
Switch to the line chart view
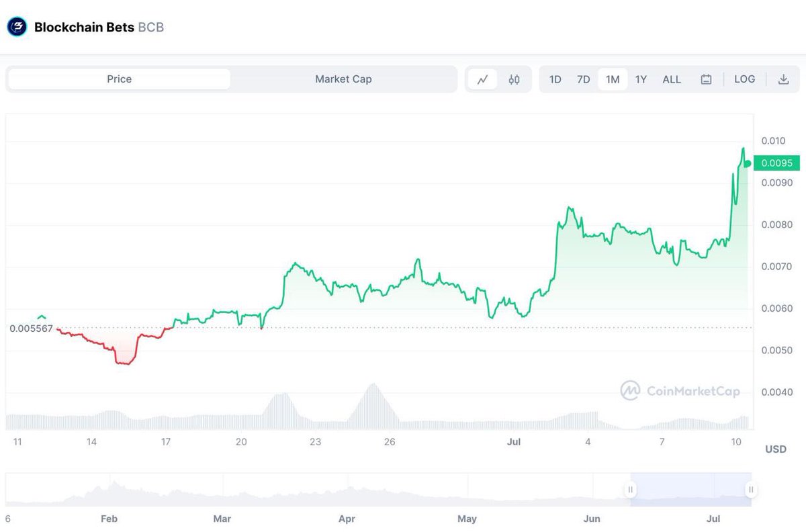point(483,79)
